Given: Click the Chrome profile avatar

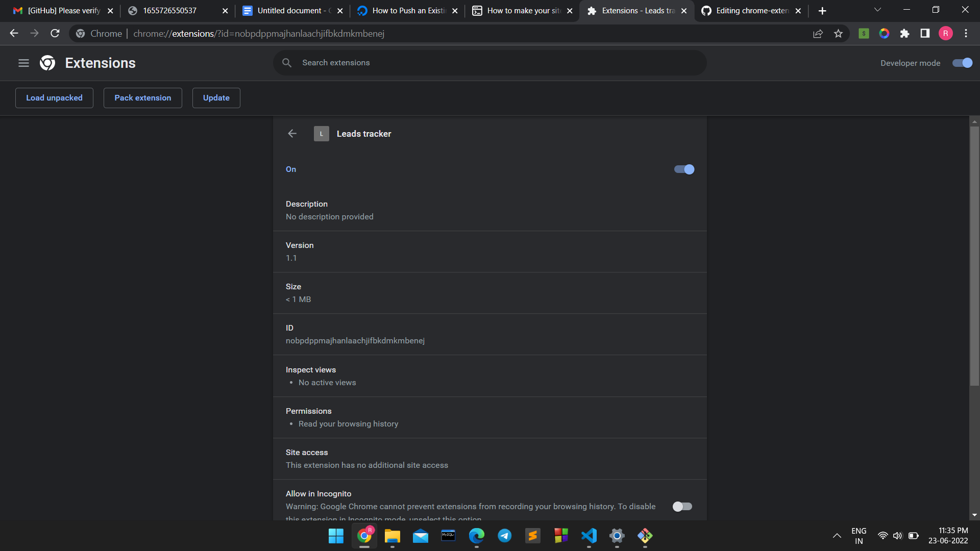Looking at the screenshot, I should (x=946, y=33).
